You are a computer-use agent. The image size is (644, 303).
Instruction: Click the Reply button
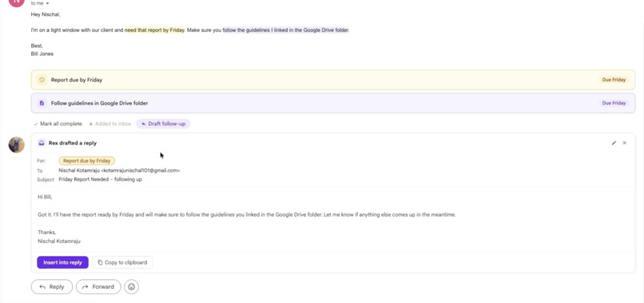(52, 287)
